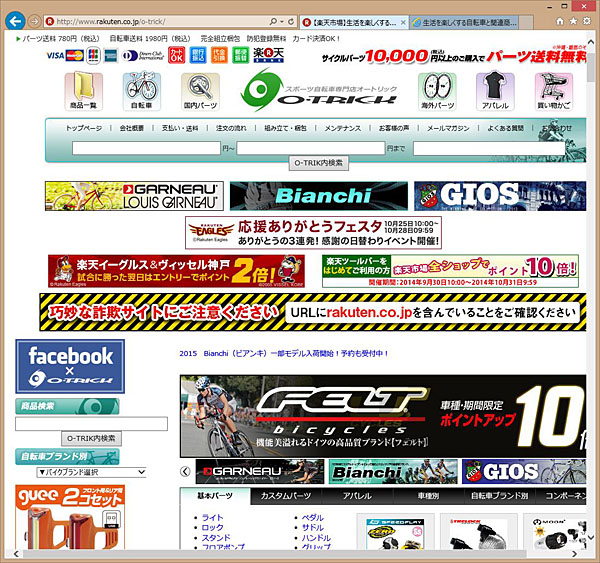The image size is (600, 563).
Task: Click the browser address bar URL
Action: click(111, 22)
